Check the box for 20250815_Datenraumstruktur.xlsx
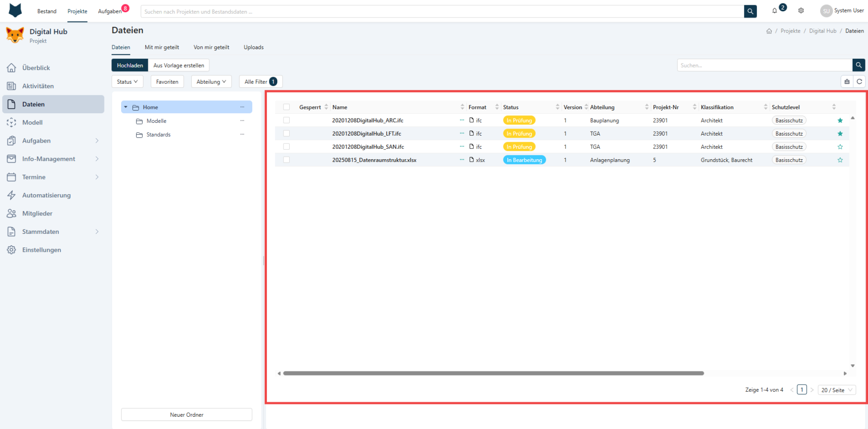 (287, 160)
